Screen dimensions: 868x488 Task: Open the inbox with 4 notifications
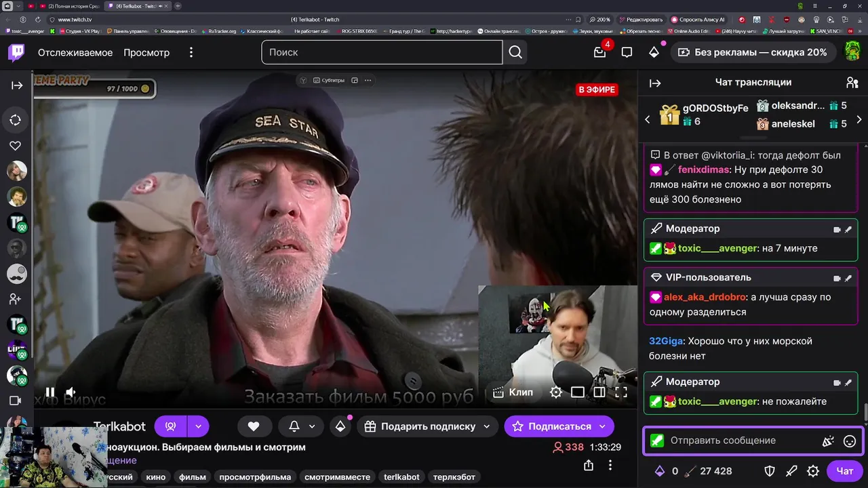pos(600,52)
